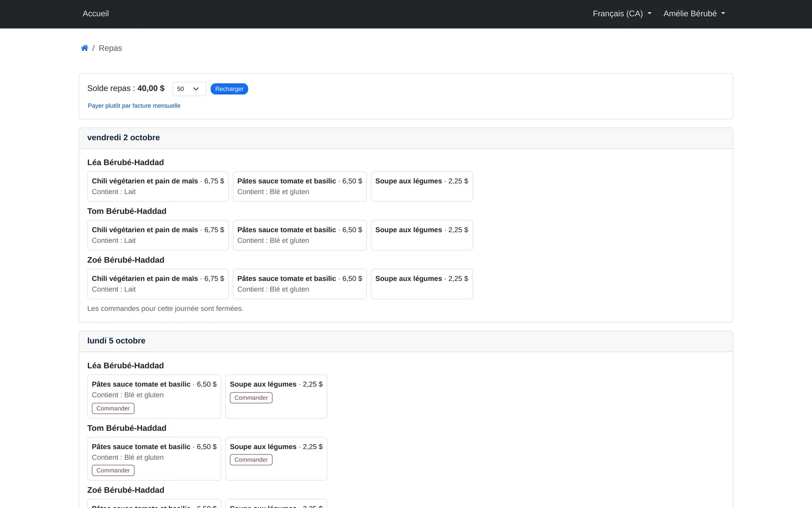This screenshot has width=812, height=508.
Task: Order Soupe aux légumes for Léa on Monday
Action: [x=251, y=398]
